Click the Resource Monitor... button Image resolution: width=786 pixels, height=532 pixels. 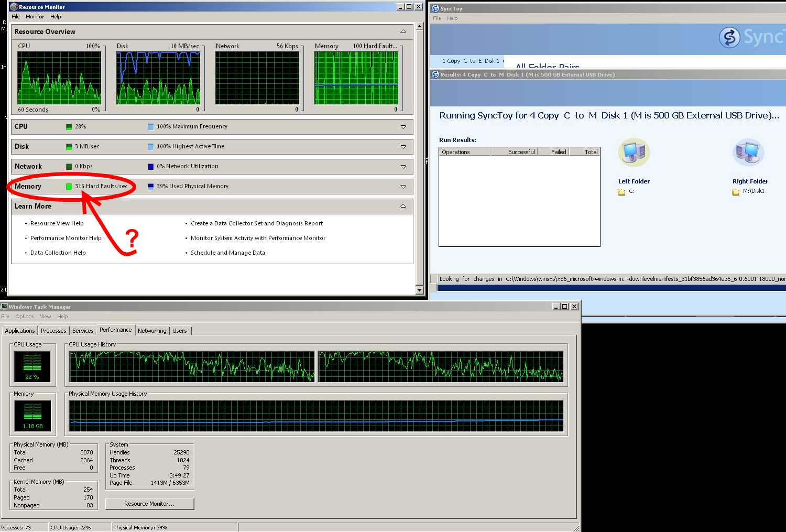click(x=149, y=504)
